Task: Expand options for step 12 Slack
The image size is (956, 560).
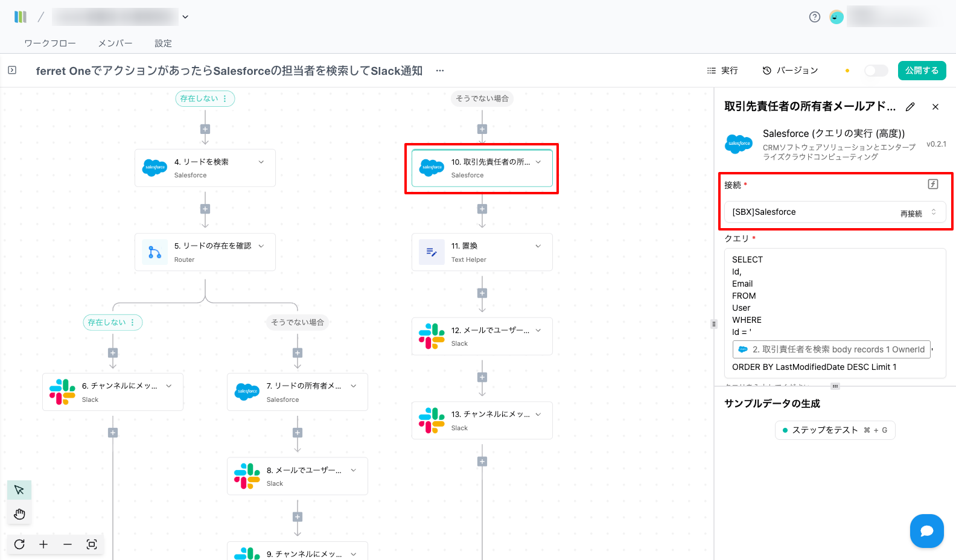Action: coord(538,330)
